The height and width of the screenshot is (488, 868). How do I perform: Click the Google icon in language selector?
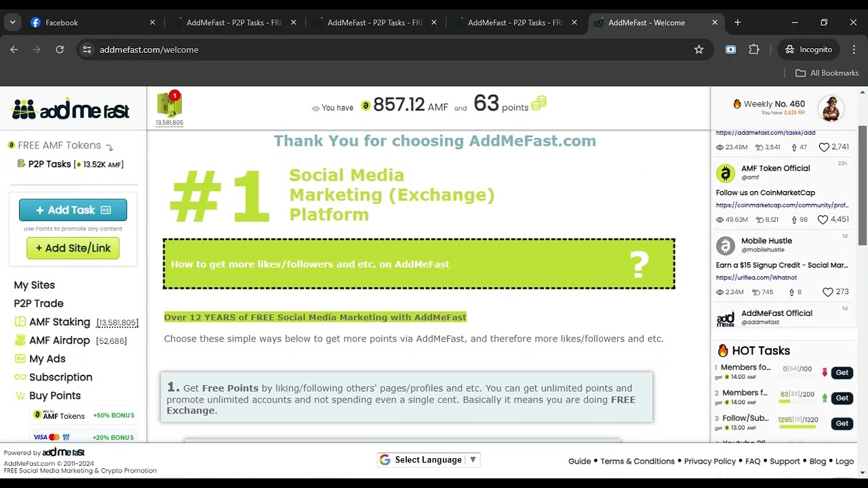pyautogui.click(x=385, y=460)
